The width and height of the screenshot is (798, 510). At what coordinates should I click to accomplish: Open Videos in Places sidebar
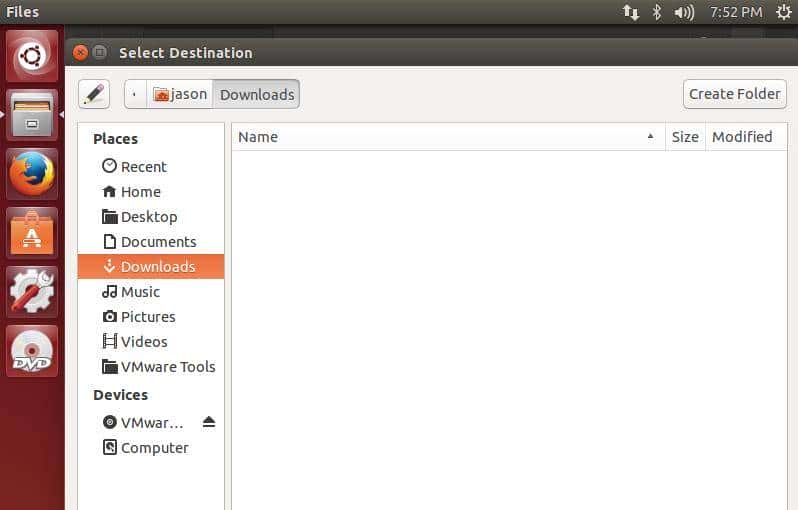click(x=151, y=342)
